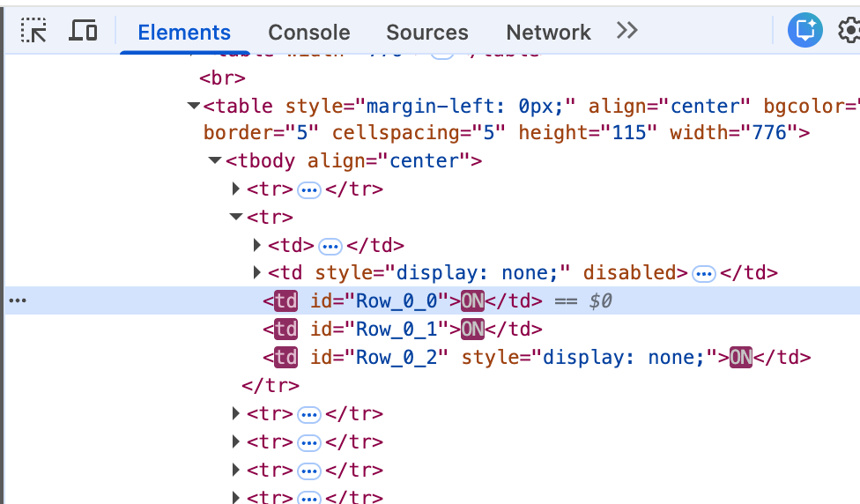Open DevTools settings gear
The image size is (860, 504).
(849, 32)
